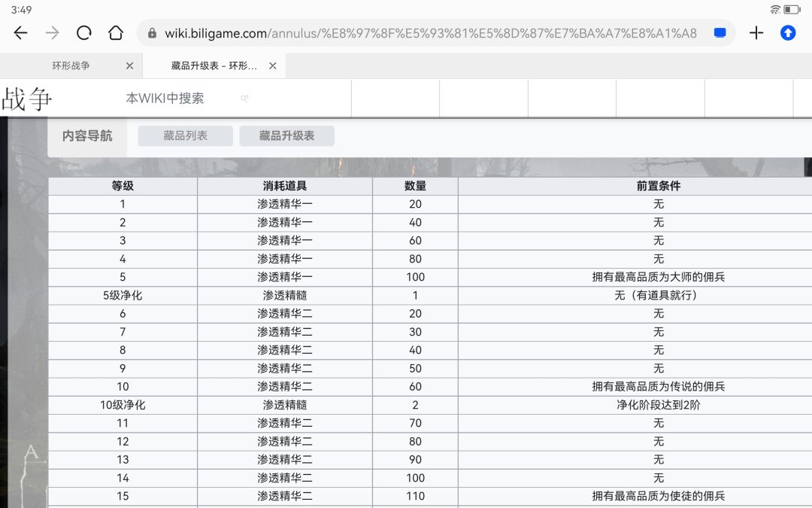
Task: Click level number 12 in the table
Action: pos(123,442)
